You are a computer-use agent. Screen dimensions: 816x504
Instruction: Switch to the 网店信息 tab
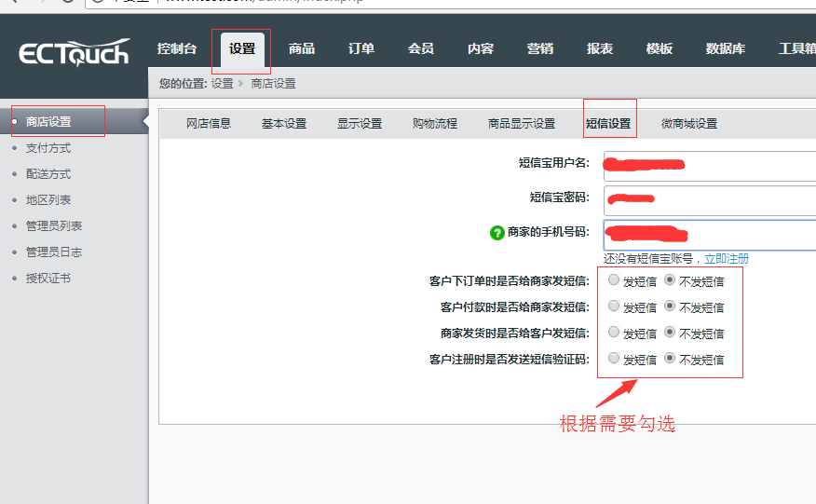209,124
